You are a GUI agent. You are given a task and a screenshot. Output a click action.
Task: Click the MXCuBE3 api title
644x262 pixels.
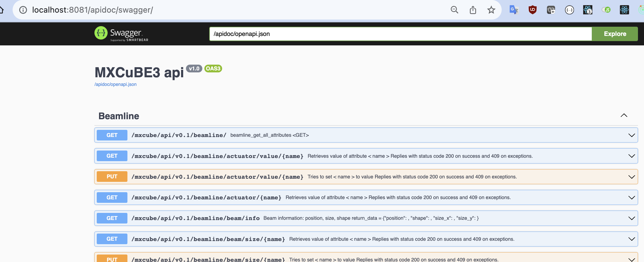point(139,72)
